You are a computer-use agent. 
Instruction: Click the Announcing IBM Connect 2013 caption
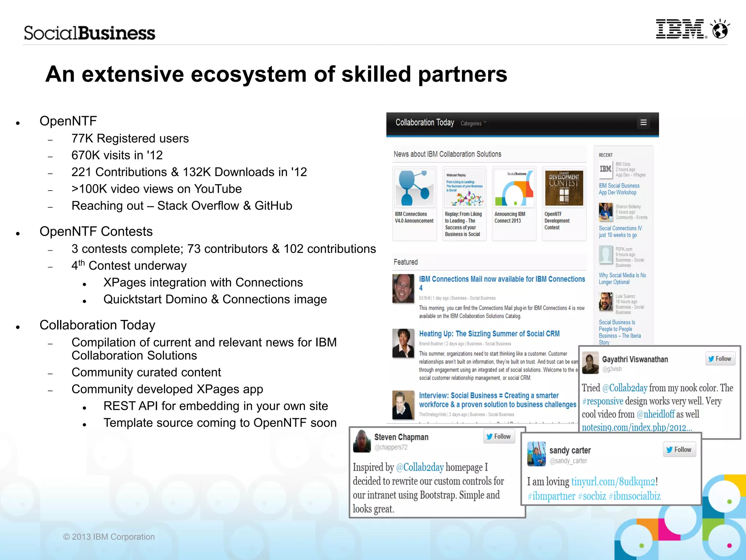[x=510, y=218]
